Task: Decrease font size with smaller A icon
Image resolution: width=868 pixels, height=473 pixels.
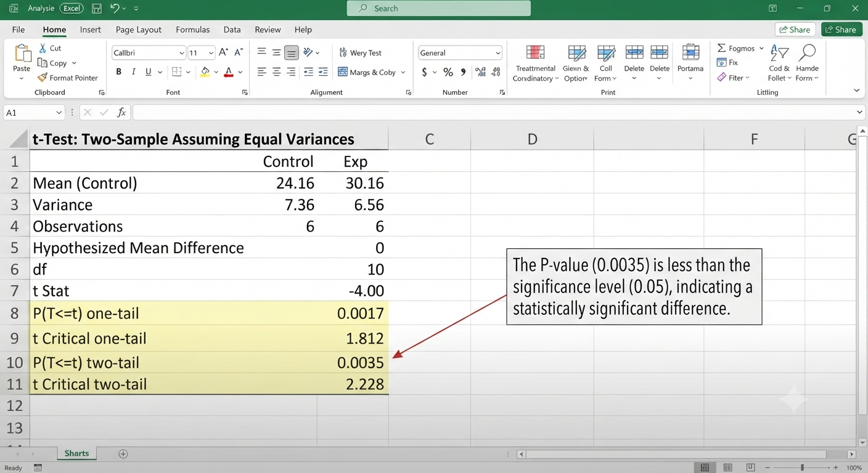Action: pyautogui.click(x=239, y=53)
